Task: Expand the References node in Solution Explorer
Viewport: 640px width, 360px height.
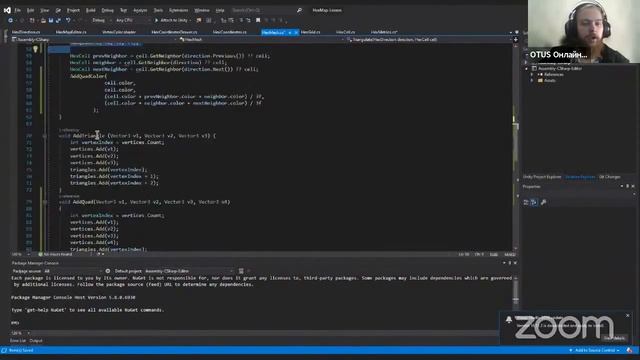Action: point(532,75)
